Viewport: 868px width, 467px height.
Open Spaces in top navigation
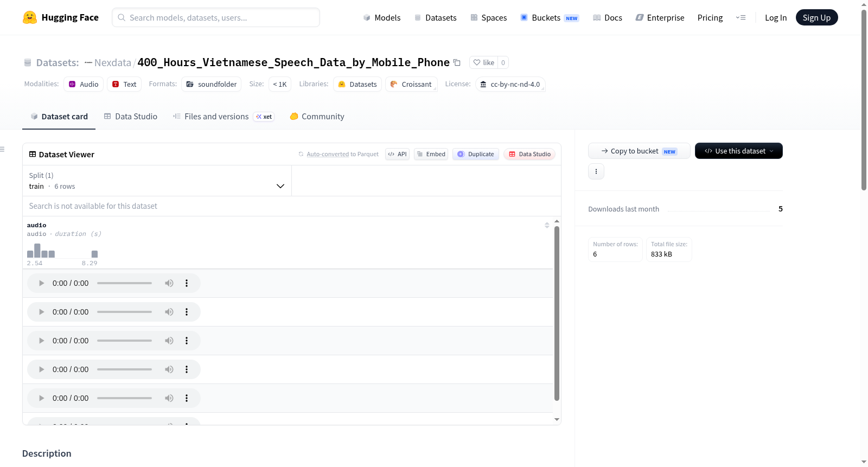(x=489, y=17)
